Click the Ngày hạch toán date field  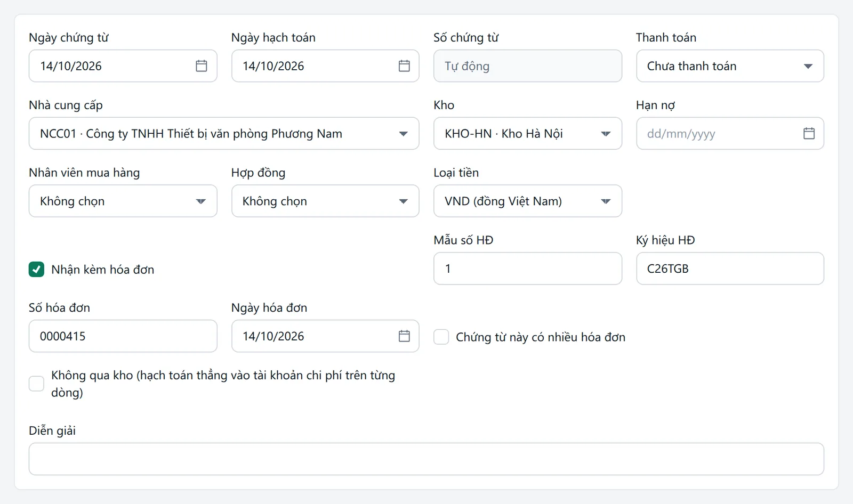pos(325,66)
